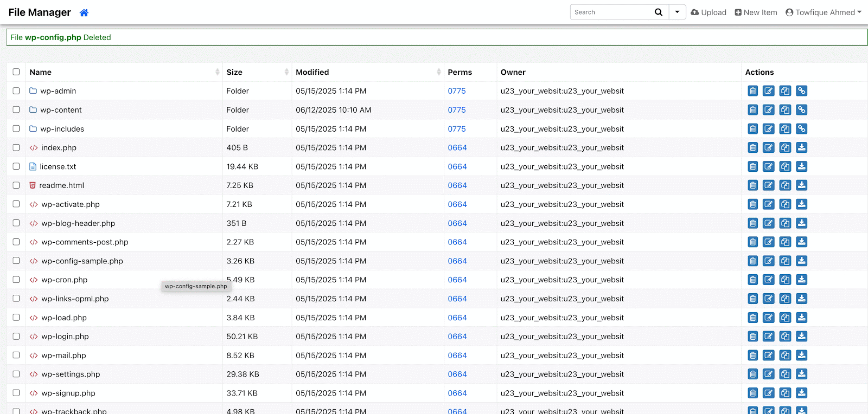Screen dimensions: 868x414
Task: Copy wp-settings.php file
Action: (x=785, y=374)
